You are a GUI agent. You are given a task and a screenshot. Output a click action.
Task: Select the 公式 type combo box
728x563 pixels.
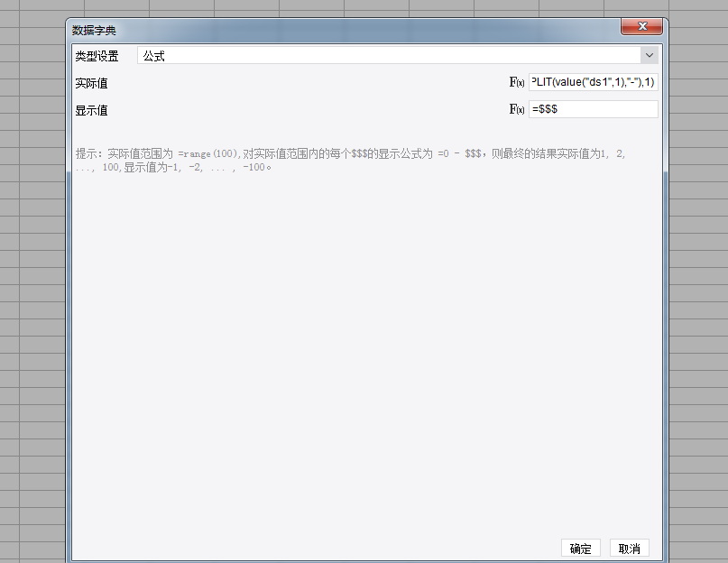point(398,55)
